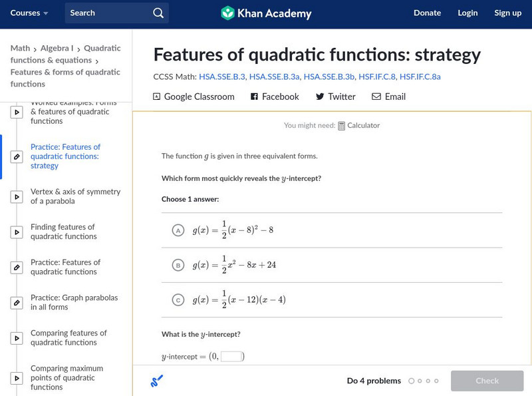Select answer choice B

(x=178, y=266)
